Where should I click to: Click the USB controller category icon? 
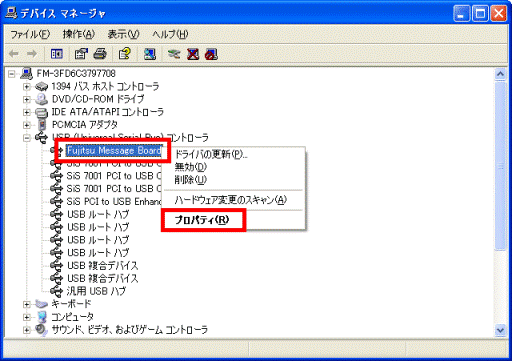click(x=41, y=137)
